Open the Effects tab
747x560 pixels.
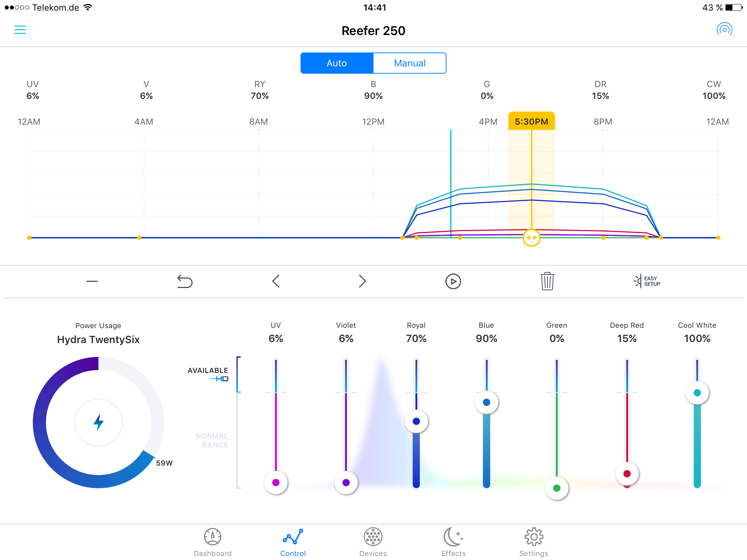pos(453,542)
